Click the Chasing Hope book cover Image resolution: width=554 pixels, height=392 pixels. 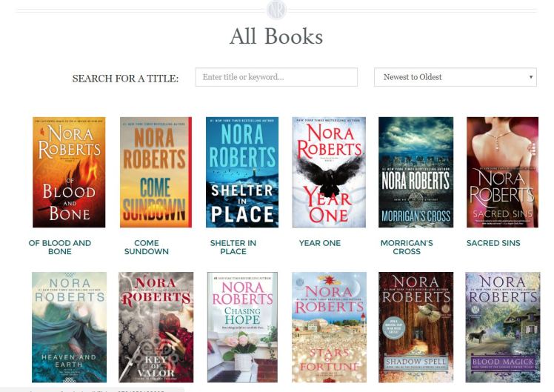pos(242,328)
